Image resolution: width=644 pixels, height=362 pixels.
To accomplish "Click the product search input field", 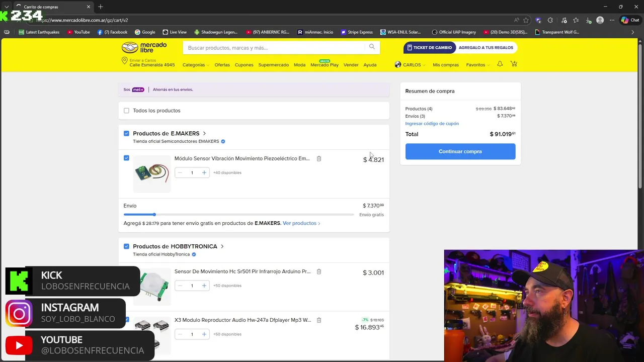I will point(275,48).
